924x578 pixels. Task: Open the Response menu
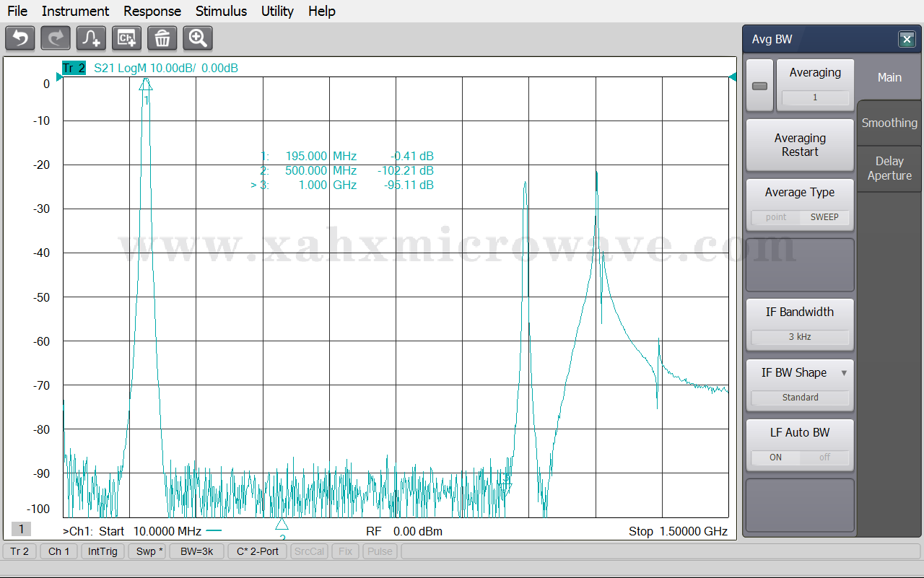pos(152,11)
